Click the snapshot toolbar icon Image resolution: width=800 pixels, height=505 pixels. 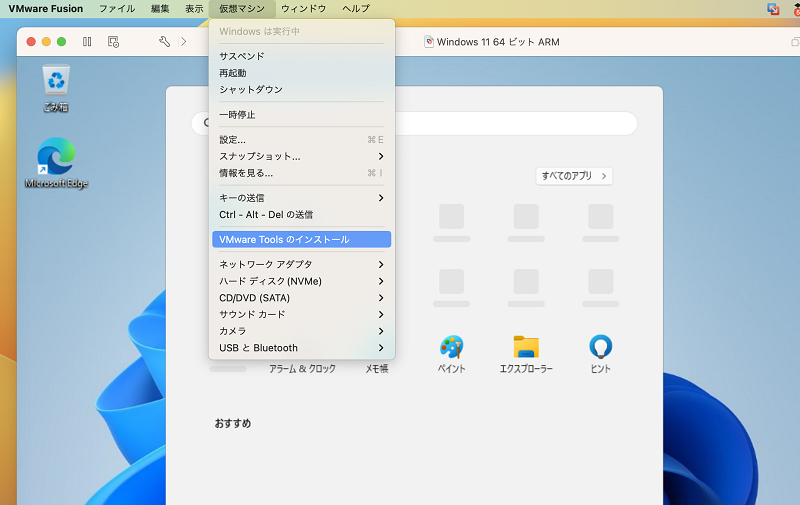(x=113, y=42)
